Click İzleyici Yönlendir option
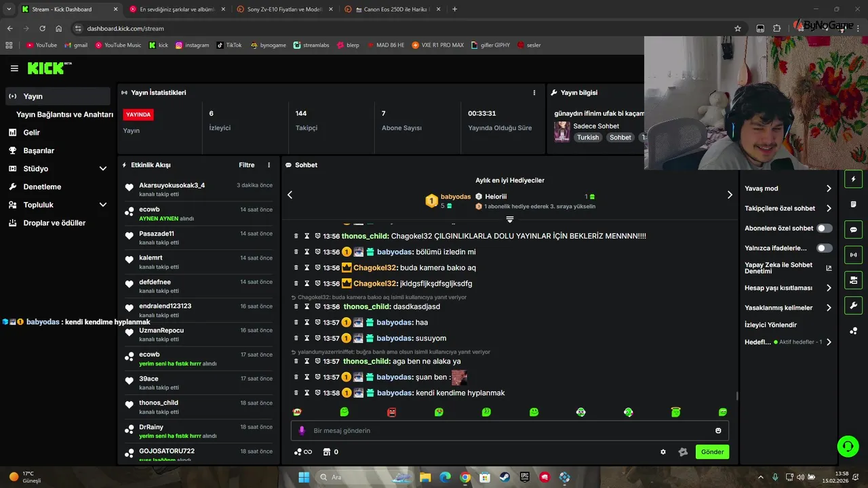 [x=770, y=325]
